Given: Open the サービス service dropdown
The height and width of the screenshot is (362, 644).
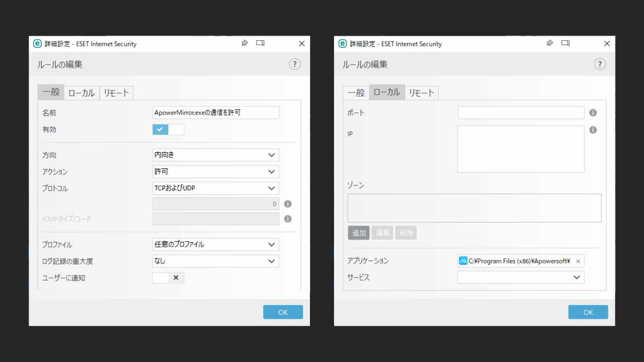Looking at the screenshot, I should click(521, 277).
